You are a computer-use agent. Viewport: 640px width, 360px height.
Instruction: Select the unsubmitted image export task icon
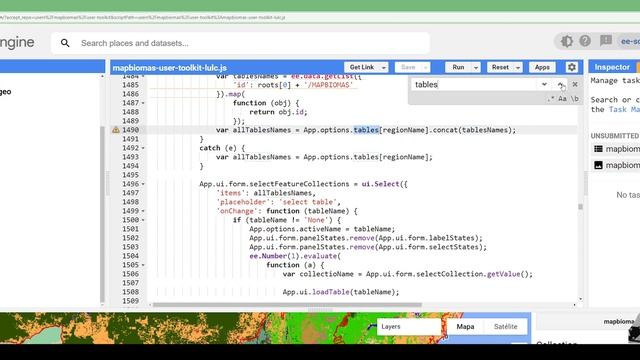tap(598, 165)
